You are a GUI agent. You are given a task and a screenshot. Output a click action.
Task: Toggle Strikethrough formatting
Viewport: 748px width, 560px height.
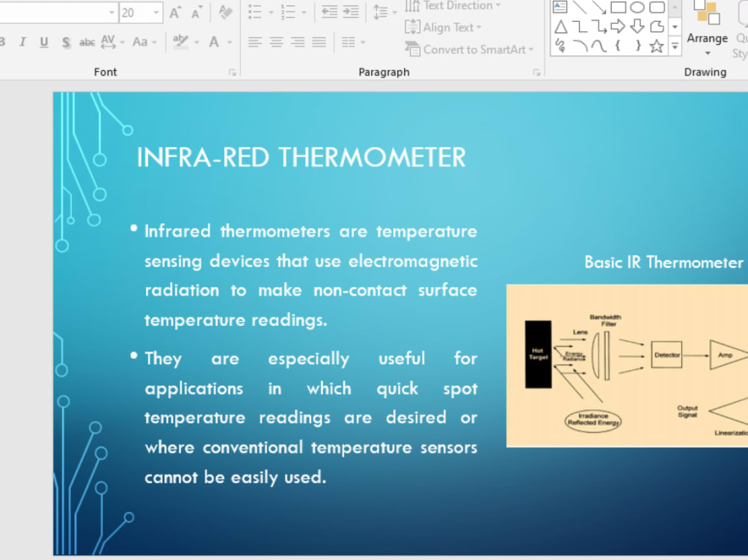tap(87, 43)
